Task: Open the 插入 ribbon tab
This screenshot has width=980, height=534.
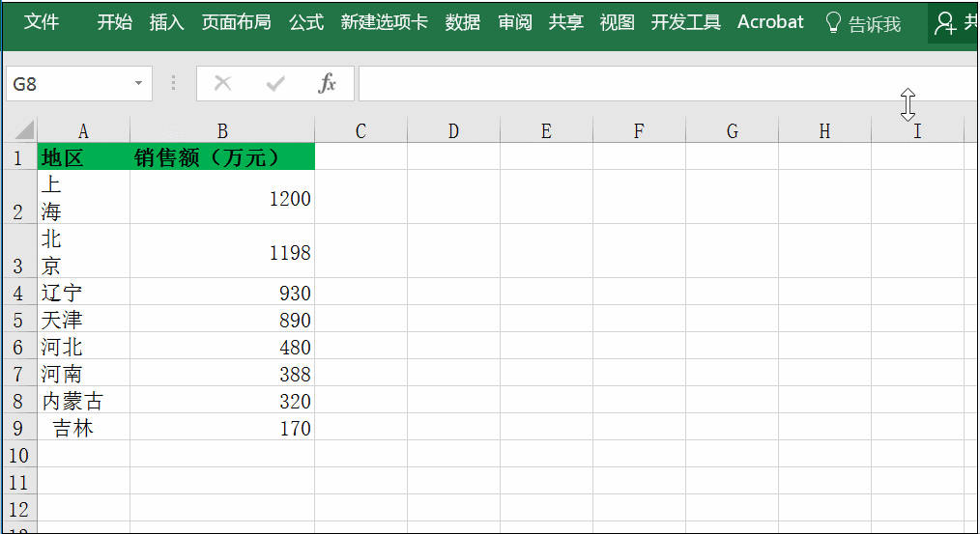Action: click(x=167, y=22)
